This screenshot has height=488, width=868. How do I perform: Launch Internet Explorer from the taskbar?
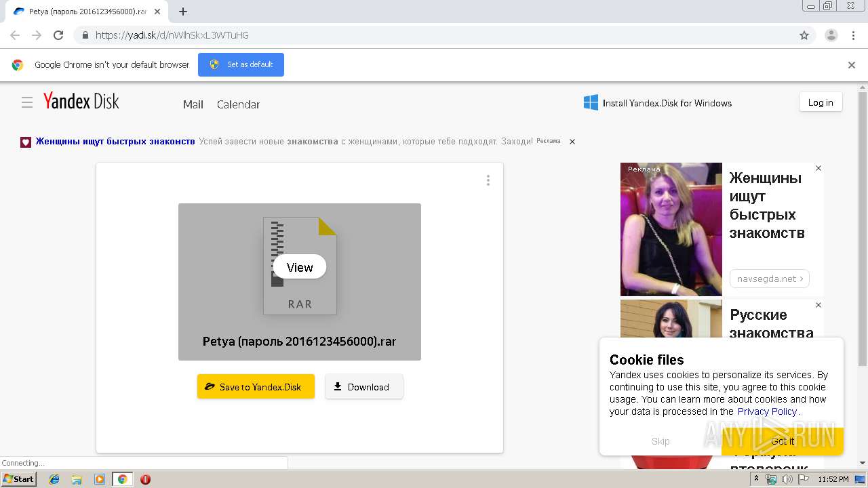(x=54, y=479)
